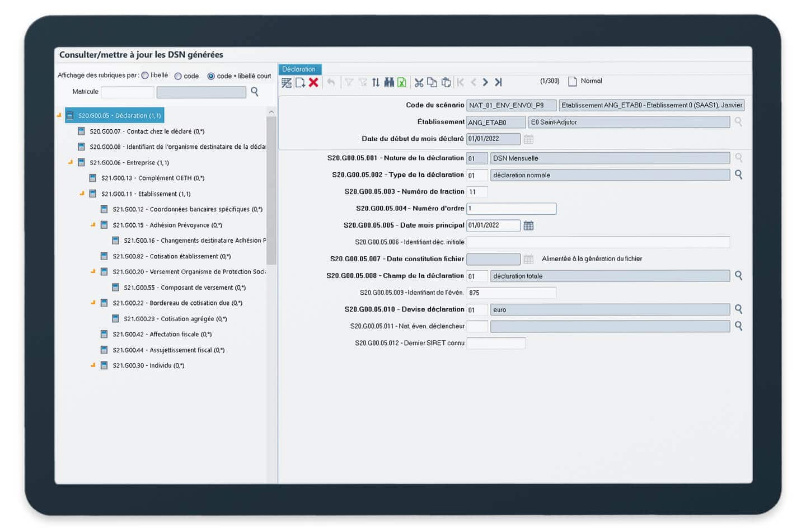Image resolution: width=806 pixels, height=532 pixels.
Task: Click the Matricule search magnifier
Action: (255, 92)
